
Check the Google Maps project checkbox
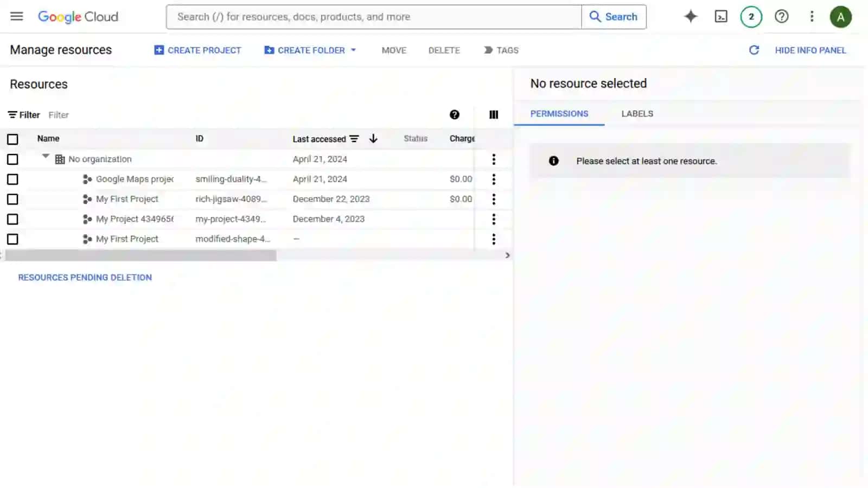coord(12,179)
